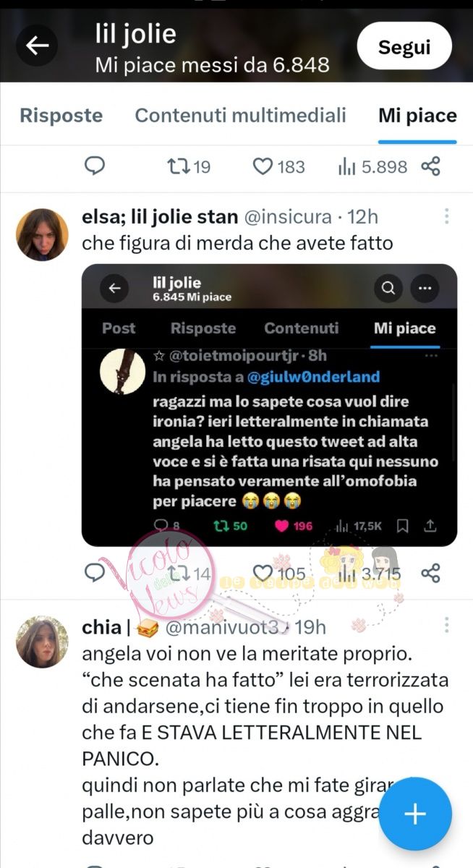The height and width of the screenshot is (868, 473).
Task: Like elsa's post with 105 likes
Action: tap(278, 574)
